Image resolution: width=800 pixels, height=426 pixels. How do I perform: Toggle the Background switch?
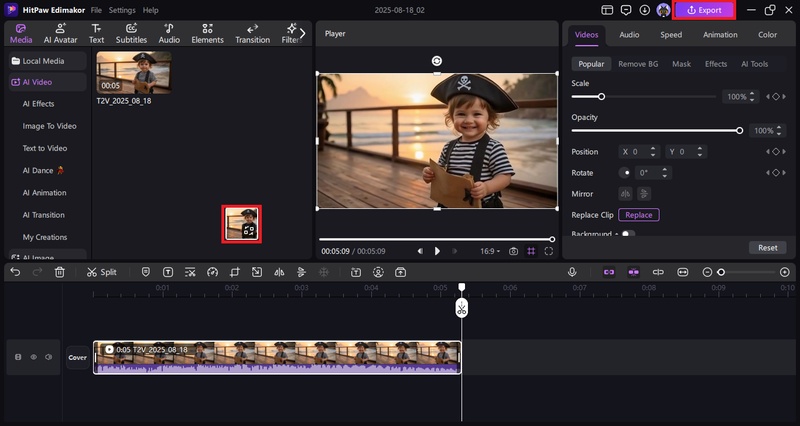[x=628, y=234]
